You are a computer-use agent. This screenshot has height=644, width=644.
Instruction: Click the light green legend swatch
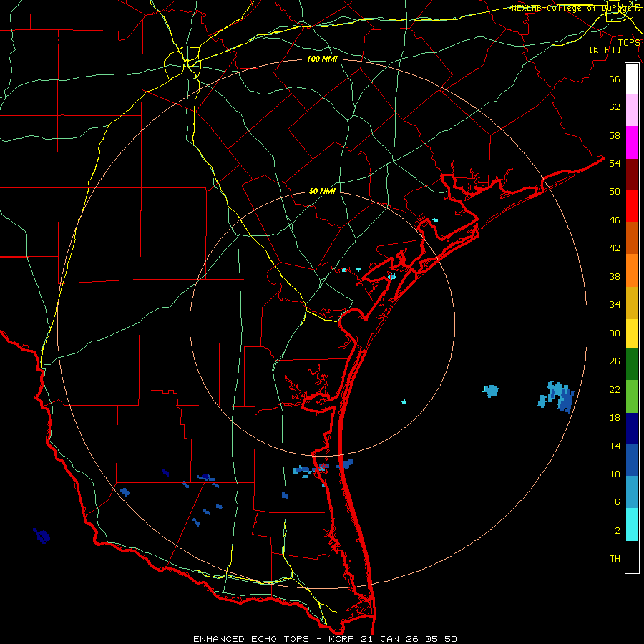point(632,396)
